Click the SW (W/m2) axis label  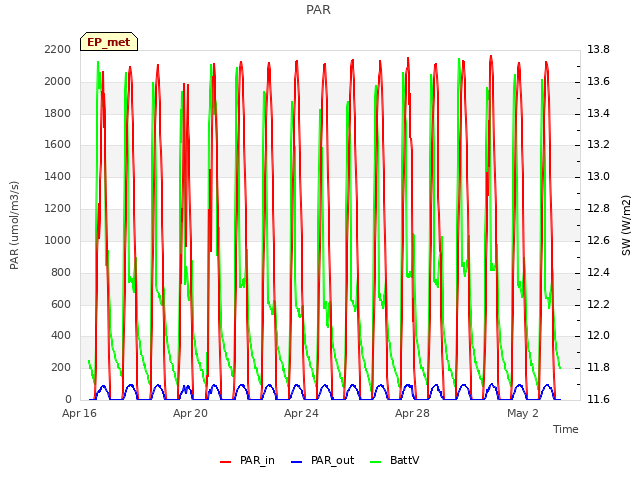point(626,225)
